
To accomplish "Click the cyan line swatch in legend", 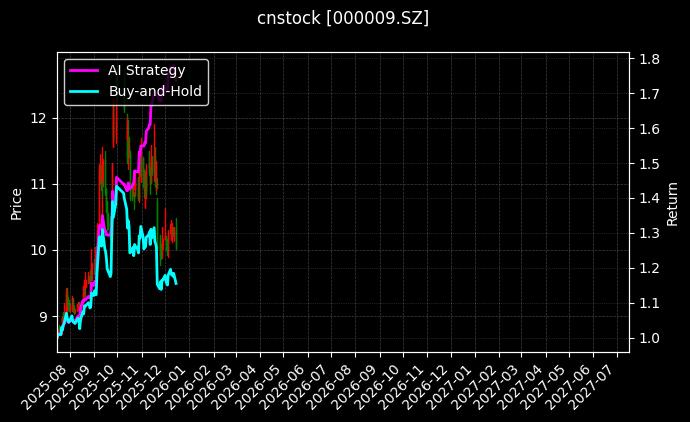I will [x=84, y=90].
